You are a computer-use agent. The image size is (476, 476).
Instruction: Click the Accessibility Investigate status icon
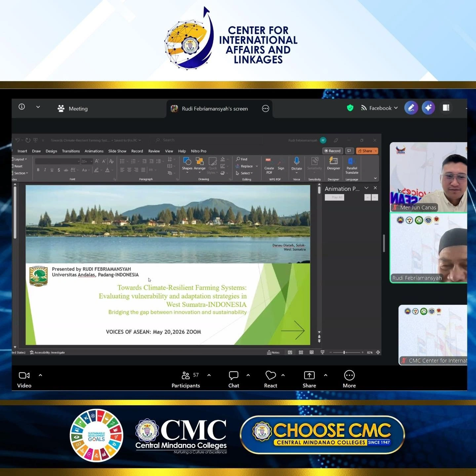[x=47, y=352]
